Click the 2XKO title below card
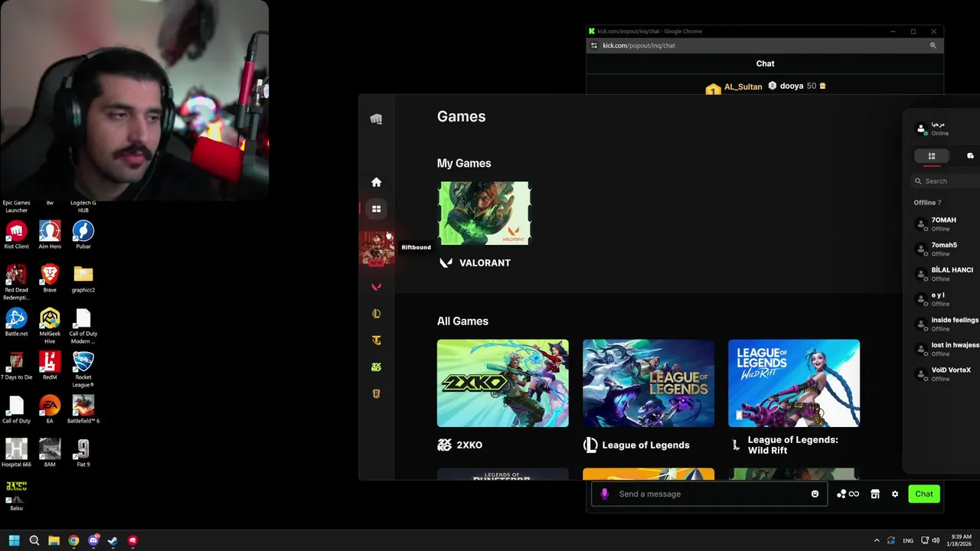 click(x=469, y=445)
